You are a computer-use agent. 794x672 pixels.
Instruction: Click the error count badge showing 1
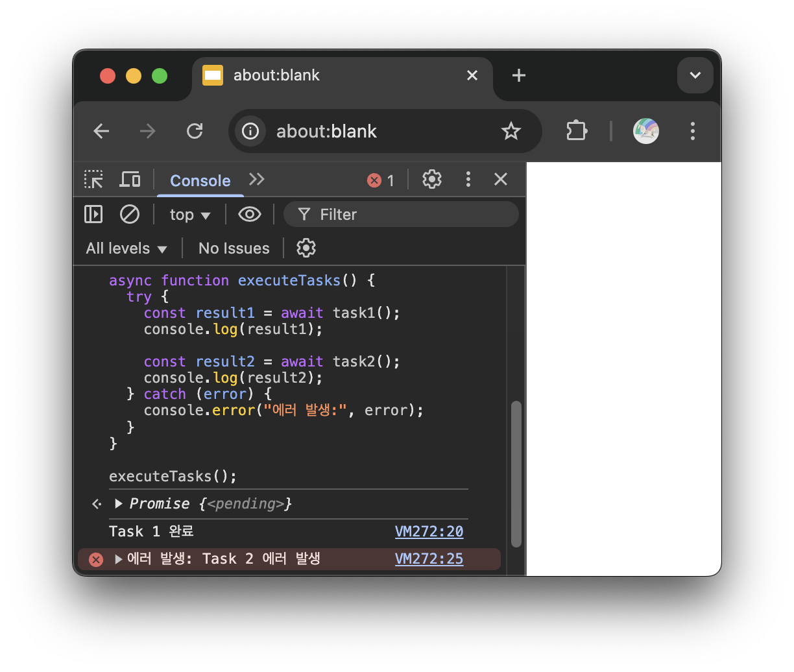click(x=381, y=180)
